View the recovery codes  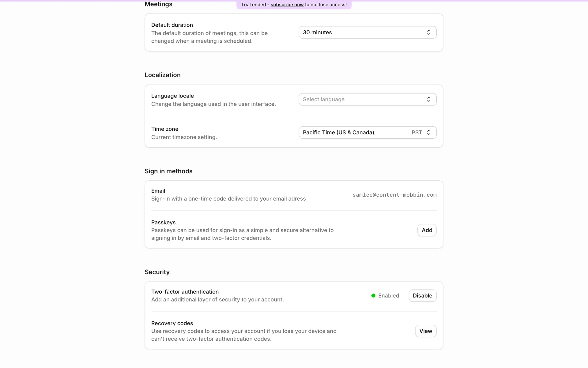coord(425,331)
